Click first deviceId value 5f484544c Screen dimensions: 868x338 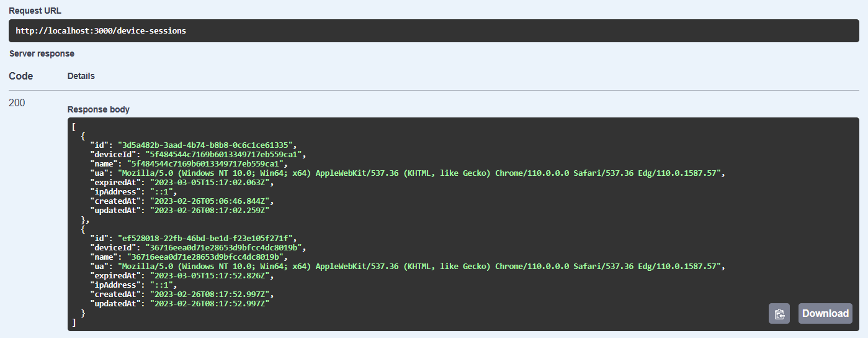click(x=225, y=154)
